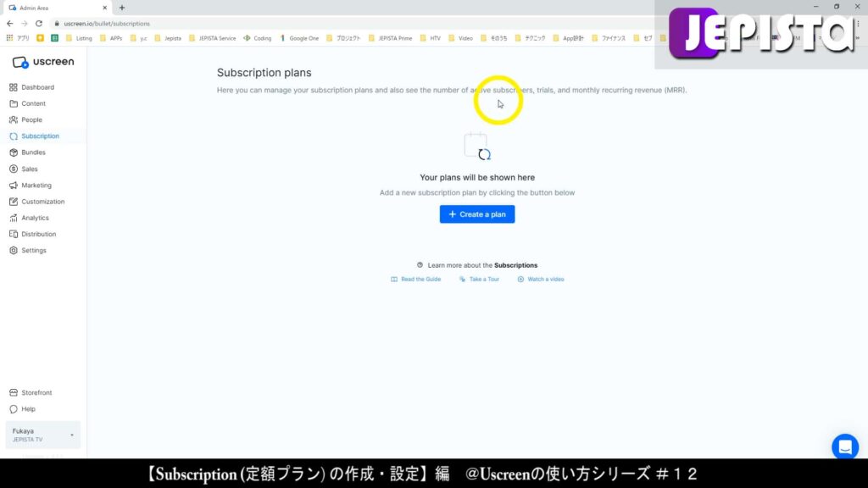
Task: Click the Bundles box icon
Action: tap(14, 152)
